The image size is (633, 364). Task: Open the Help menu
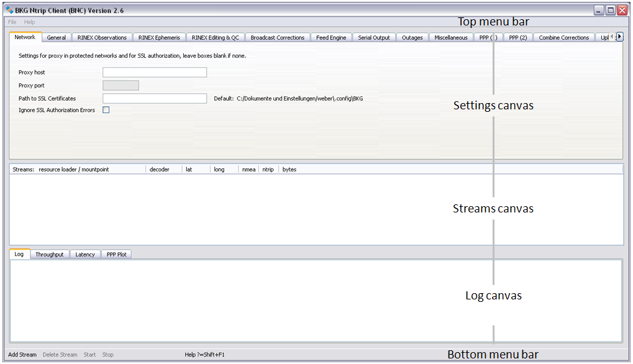30,22
